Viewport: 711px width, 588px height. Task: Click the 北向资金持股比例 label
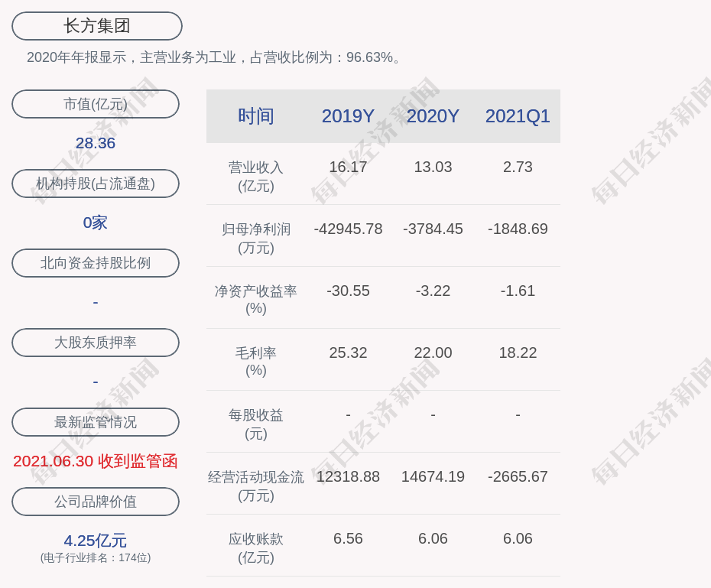(96, 263)
